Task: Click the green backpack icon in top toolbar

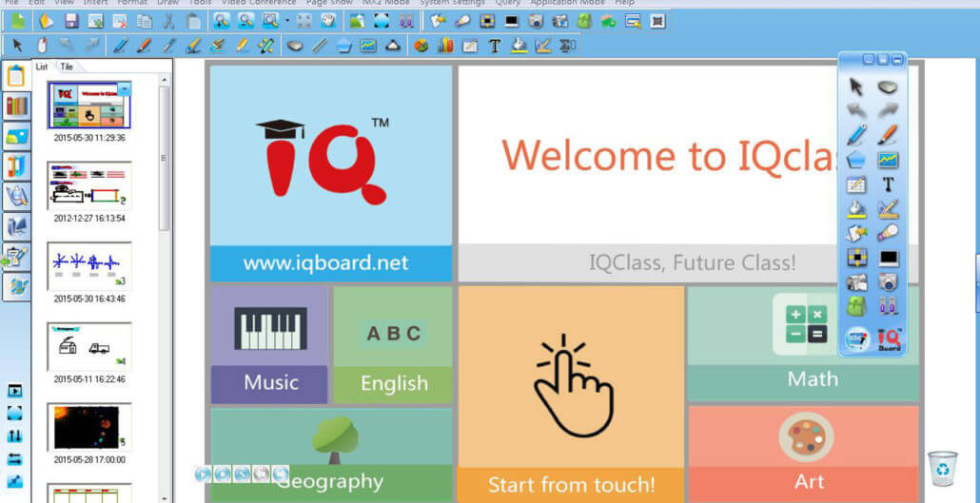Action: (584, 21)
